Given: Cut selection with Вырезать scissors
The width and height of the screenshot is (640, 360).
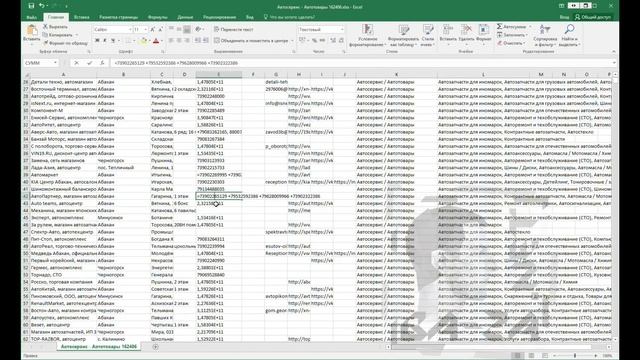Looking at the screenshot, I should coord(56,27).
